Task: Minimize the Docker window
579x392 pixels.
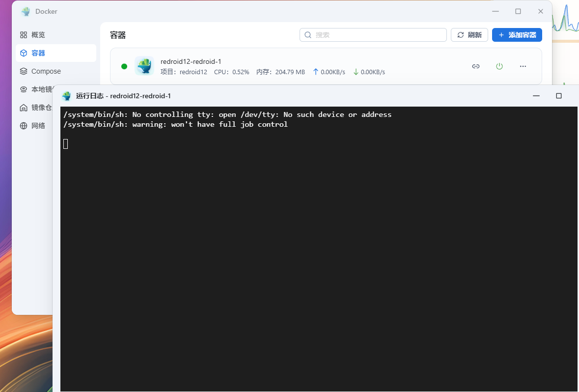Action: click(x=496, y=11)
